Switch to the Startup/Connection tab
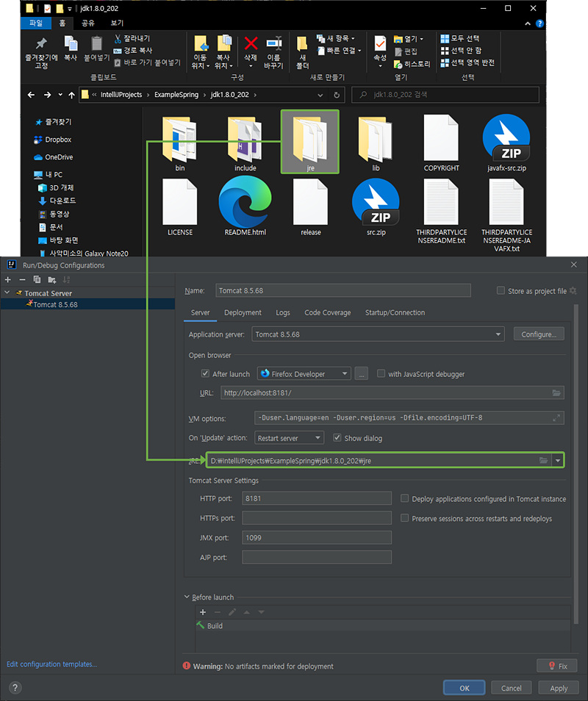The height and width of the screenshot is (701, 588). (x=395, y=312)
